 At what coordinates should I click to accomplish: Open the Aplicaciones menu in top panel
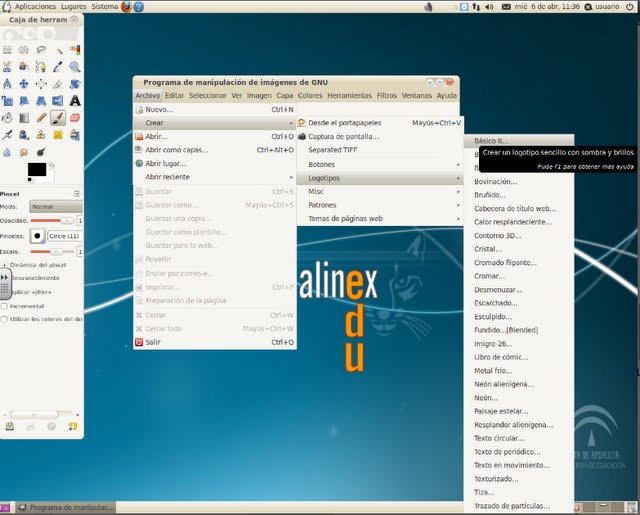pyautogui.click(x=35, y=7)
